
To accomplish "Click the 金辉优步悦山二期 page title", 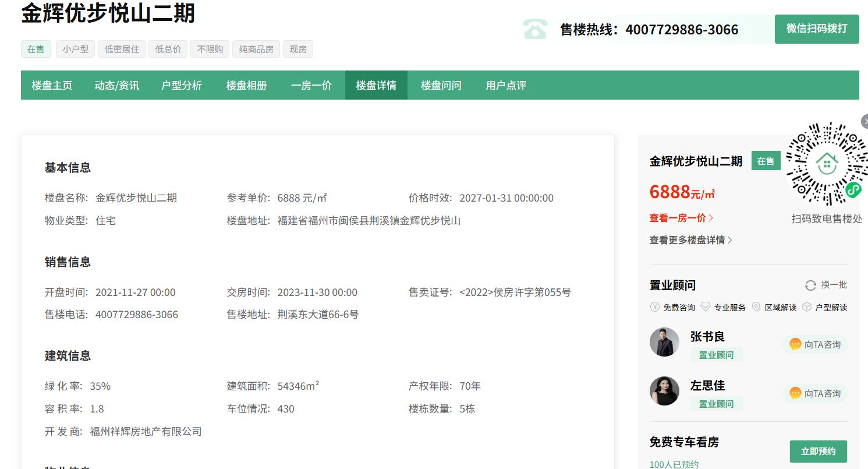I will point(108,13).
